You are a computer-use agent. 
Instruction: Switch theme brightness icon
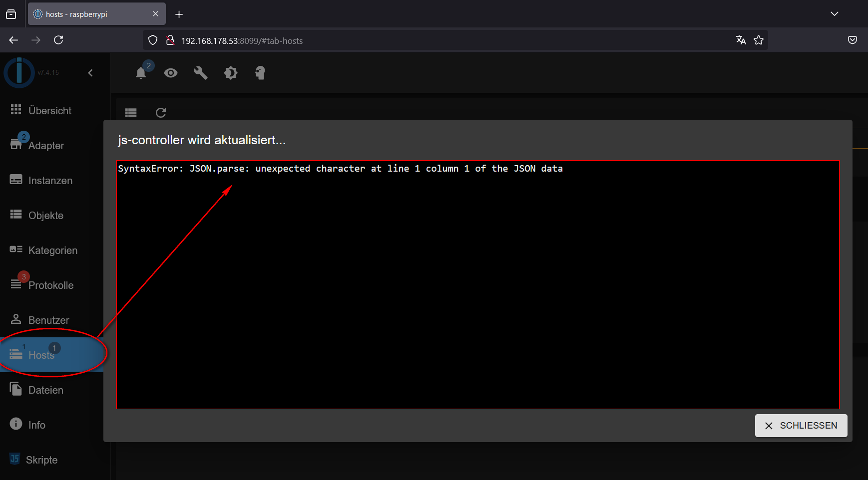231,73
